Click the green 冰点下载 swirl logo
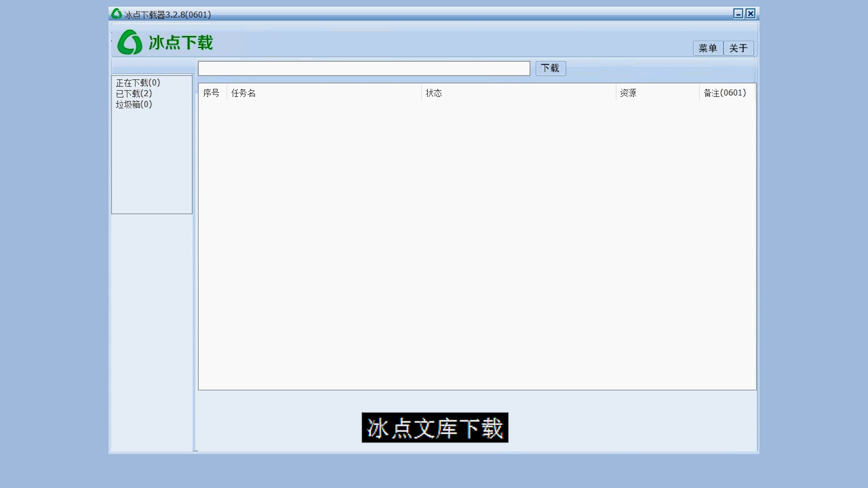This screenshot has width=868, height=488. point(130,42)
